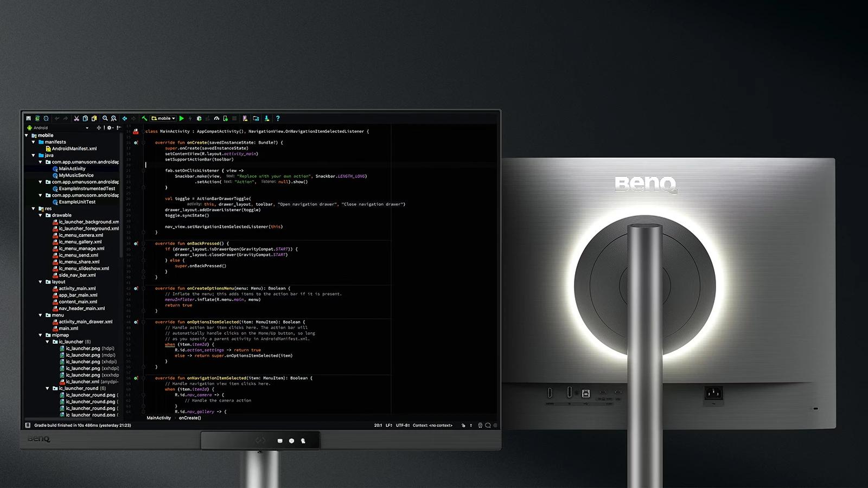Open the Debug tool with the bug icon
This screenshot has height=488, width=868.
[198, 118]
